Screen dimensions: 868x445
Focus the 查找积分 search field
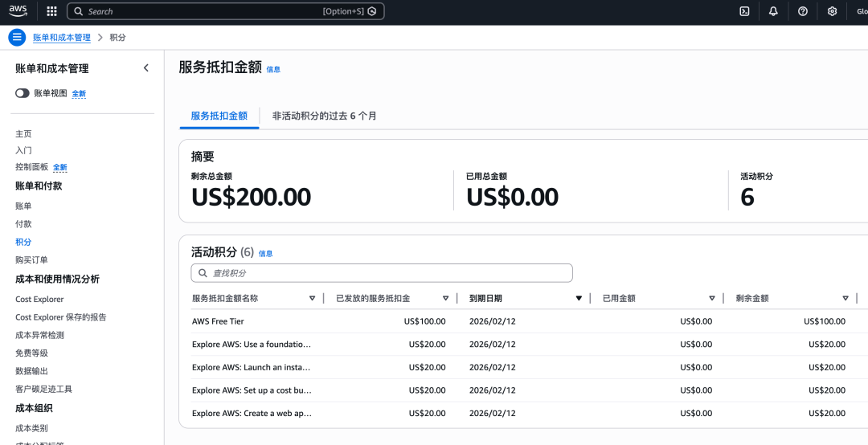(382, 273)
